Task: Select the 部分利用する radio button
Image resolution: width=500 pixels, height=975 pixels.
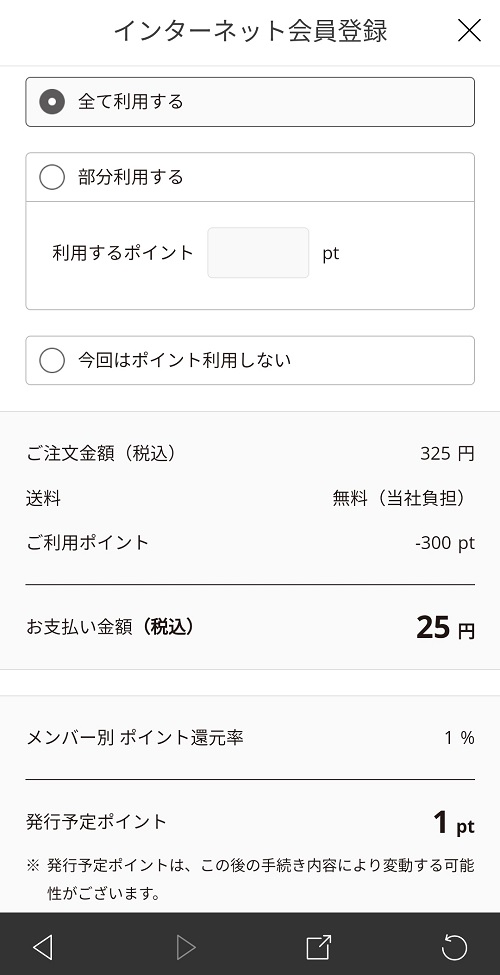Action: [x=52, y=177]
